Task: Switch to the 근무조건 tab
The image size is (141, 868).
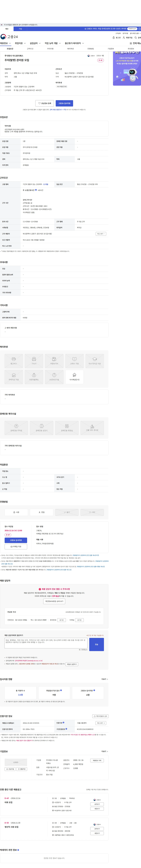Action: [x=30, y=49]
